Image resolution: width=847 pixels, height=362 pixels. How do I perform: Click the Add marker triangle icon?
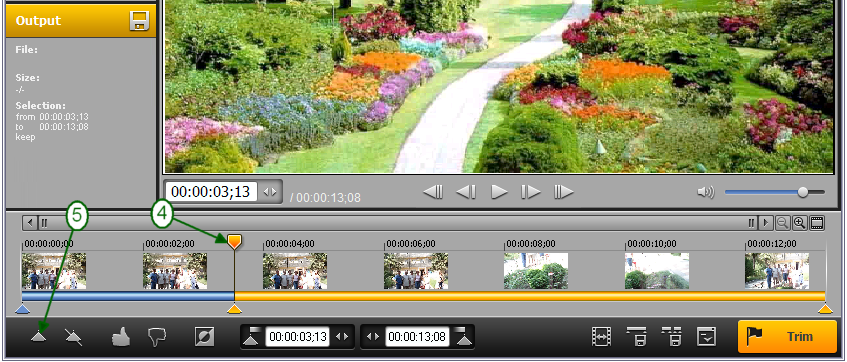pos(39,337)
